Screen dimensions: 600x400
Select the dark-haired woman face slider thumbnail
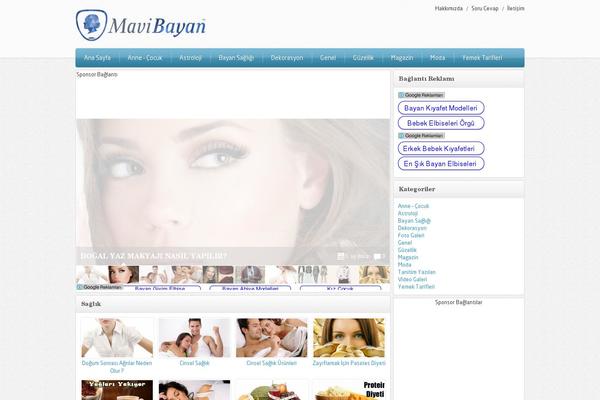tap(124, 275)
